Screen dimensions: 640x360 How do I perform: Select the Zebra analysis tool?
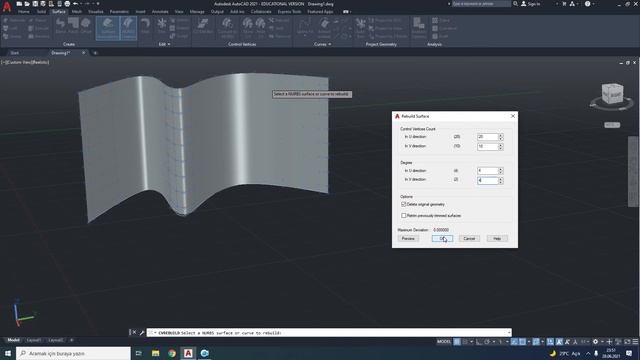[441, 20]
